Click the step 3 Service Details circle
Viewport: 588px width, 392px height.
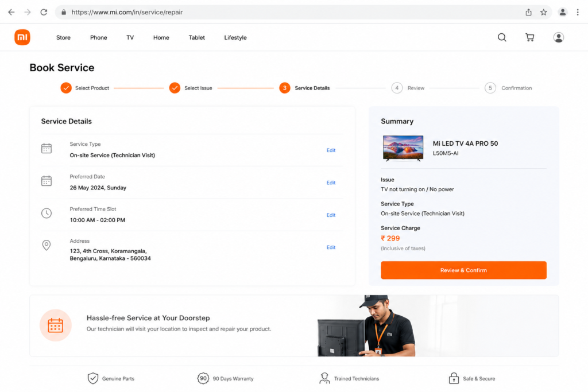285,88
